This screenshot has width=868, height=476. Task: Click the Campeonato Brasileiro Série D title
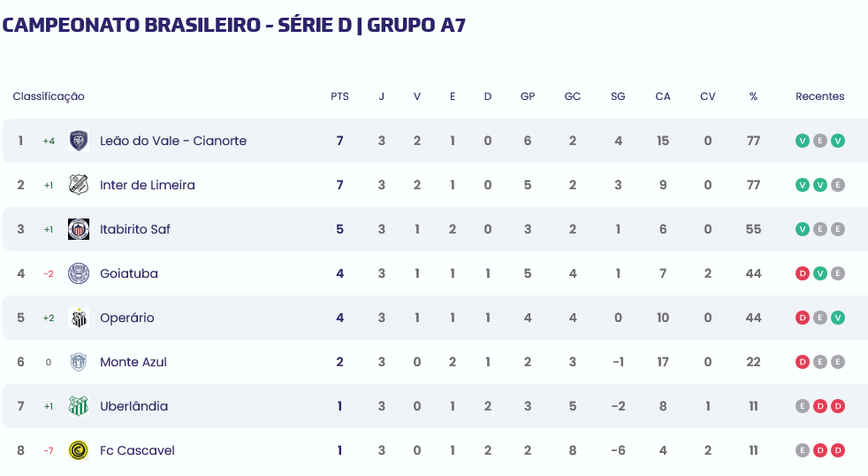pos(234,25)
